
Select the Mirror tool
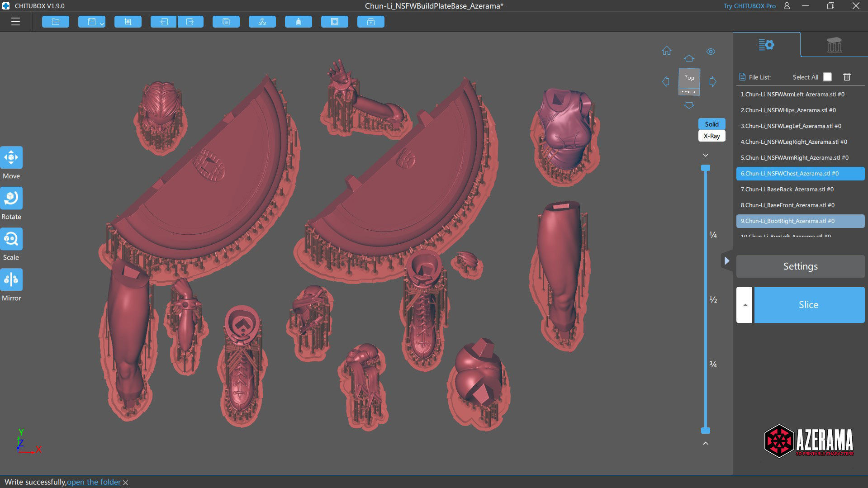click(11, 280)
